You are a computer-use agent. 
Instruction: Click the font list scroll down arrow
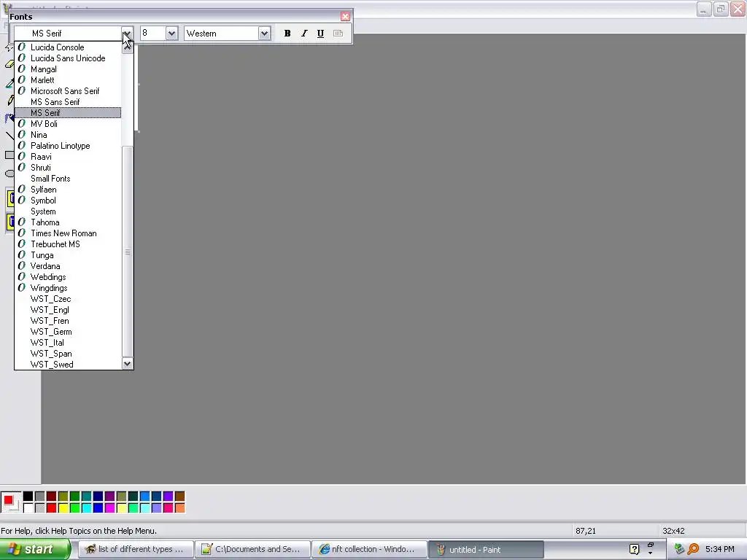coord(127,364)
